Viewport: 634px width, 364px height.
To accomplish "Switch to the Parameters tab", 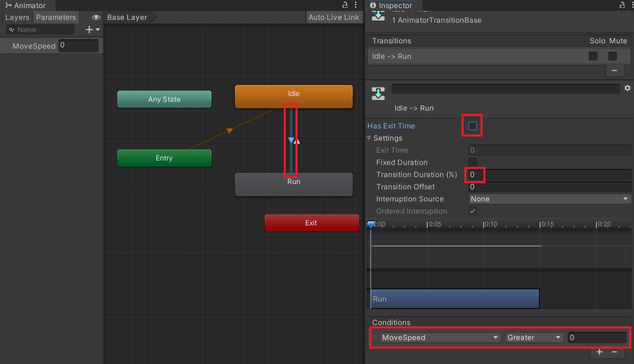I will 56,17.
